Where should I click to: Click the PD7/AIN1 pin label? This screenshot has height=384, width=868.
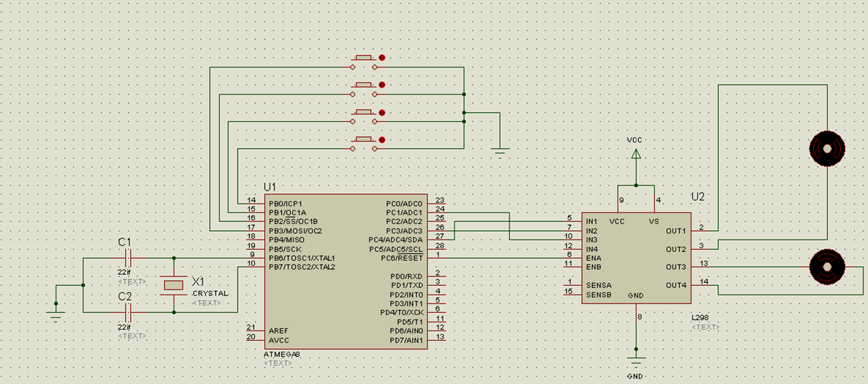406,340
